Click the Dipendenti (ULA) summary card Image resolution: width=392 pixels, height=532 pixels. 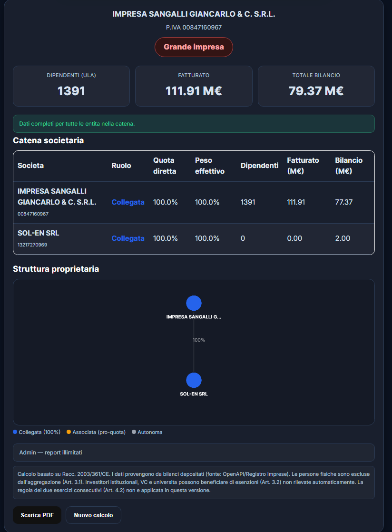click(x=71, y=86)
